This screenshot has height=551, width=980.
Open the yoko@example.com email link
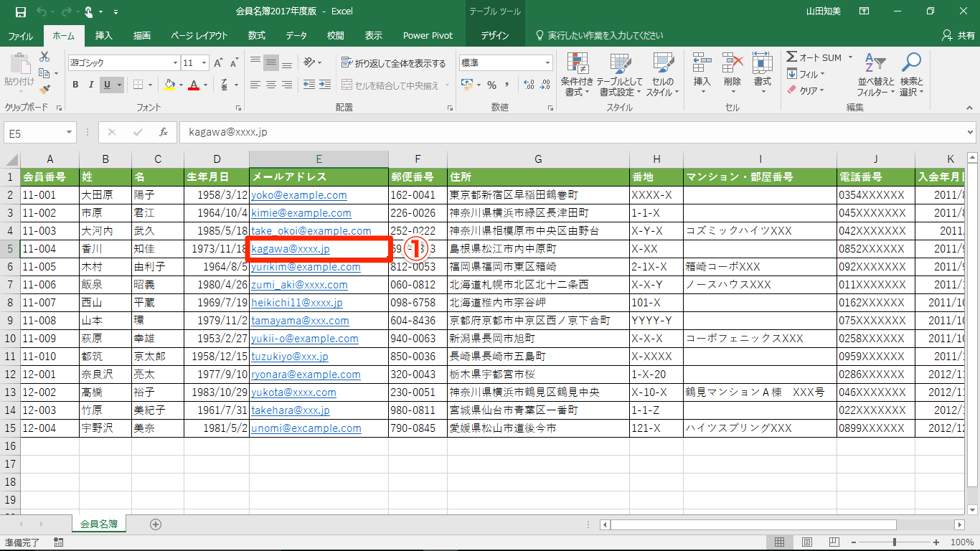[x=299, y=195]
